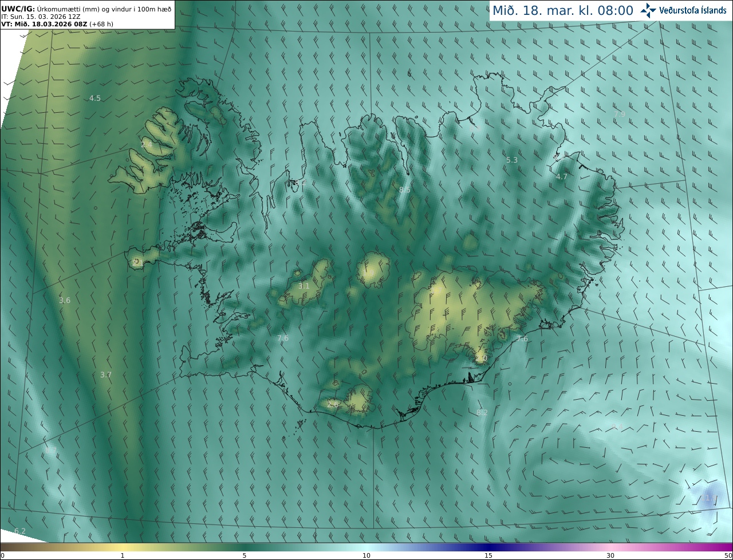733x560 pixels.
Task: Click the 5.3 value label on the map
Action: tap(512, 160)
